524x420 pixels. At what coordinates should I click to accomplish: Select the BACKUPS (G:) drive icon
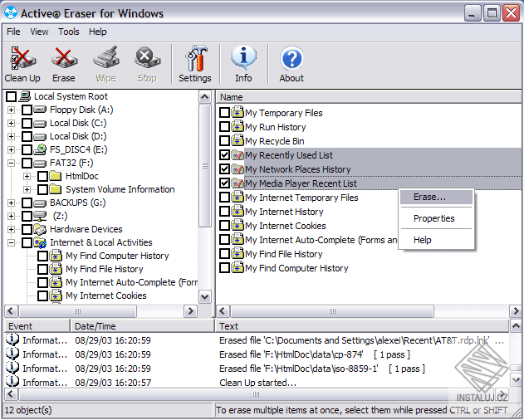[x=40, y=203]
